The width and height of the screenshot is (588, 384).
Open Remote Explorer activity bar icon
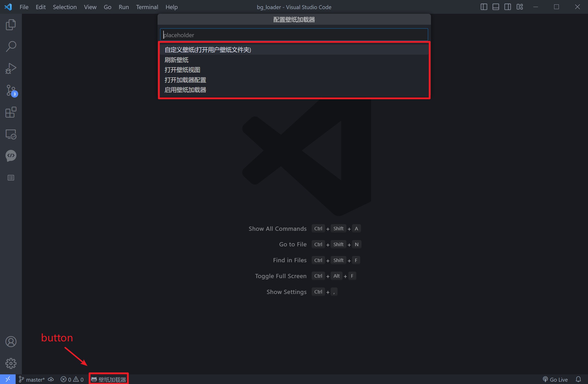pyautogui.click(x=11, y=134)
